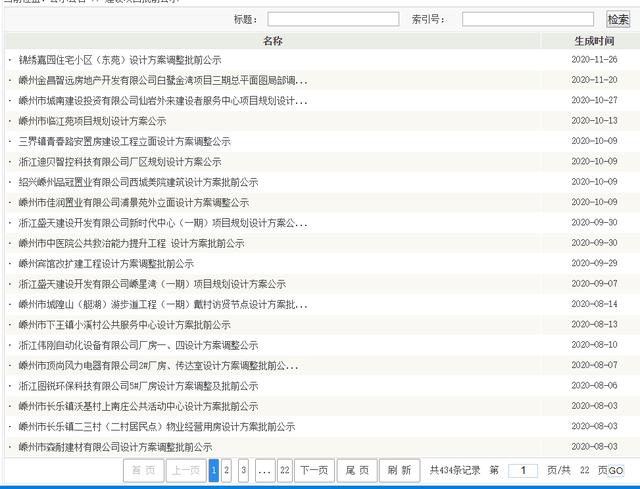640x489 pixels.
Task: Open 嵊州市长乐镇二三村物业经营用房 notice
Action: pyautogui.click(x=157, y=427)
